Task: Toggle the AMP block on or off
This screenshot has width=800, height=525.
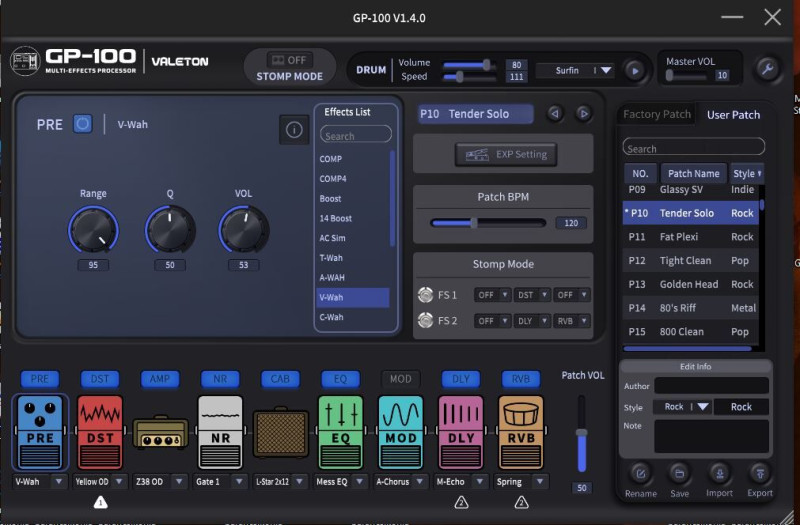Action: [160, 379]
